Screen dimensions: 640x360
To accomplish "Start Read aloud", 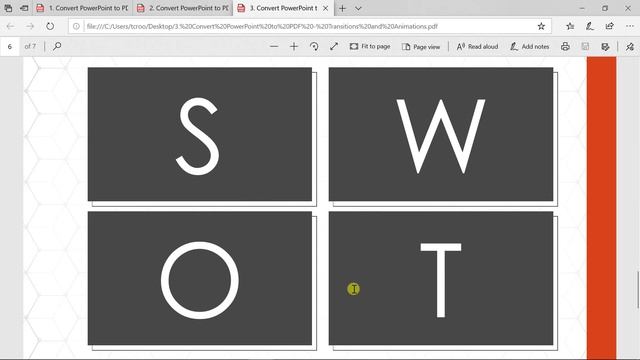I will [x=477, y=47].
